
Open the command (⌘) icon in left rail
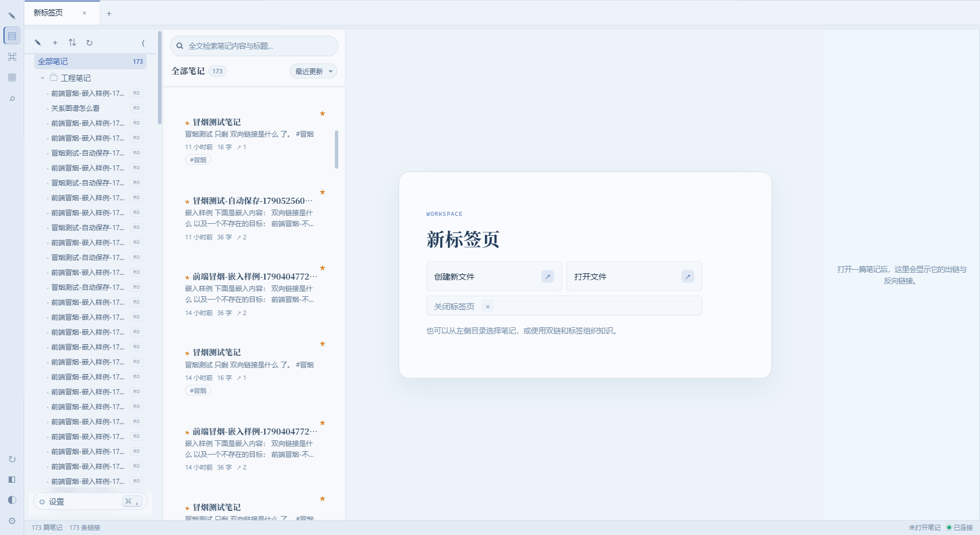[12, 57]
